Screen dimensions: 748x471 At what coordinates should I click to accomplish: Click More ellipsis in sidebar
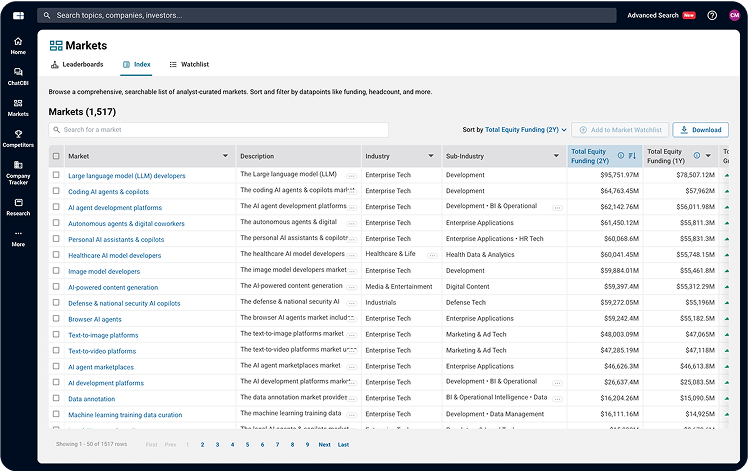tap(18, 237)
